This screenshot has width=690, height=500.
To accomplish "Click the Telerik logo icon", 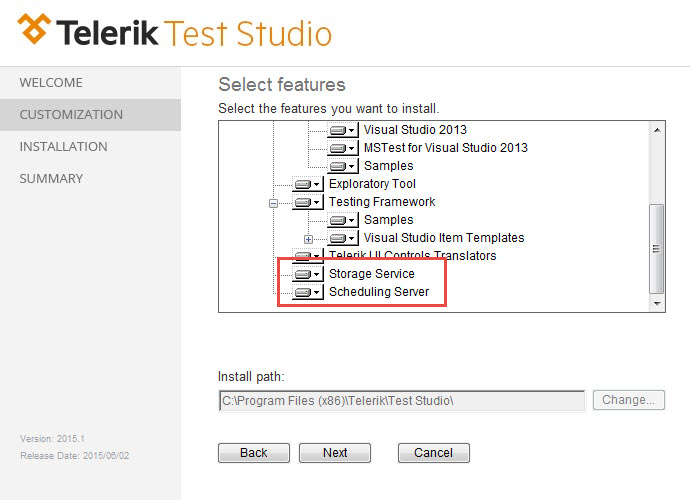I will pyautogui.click(x=37, y=32).
